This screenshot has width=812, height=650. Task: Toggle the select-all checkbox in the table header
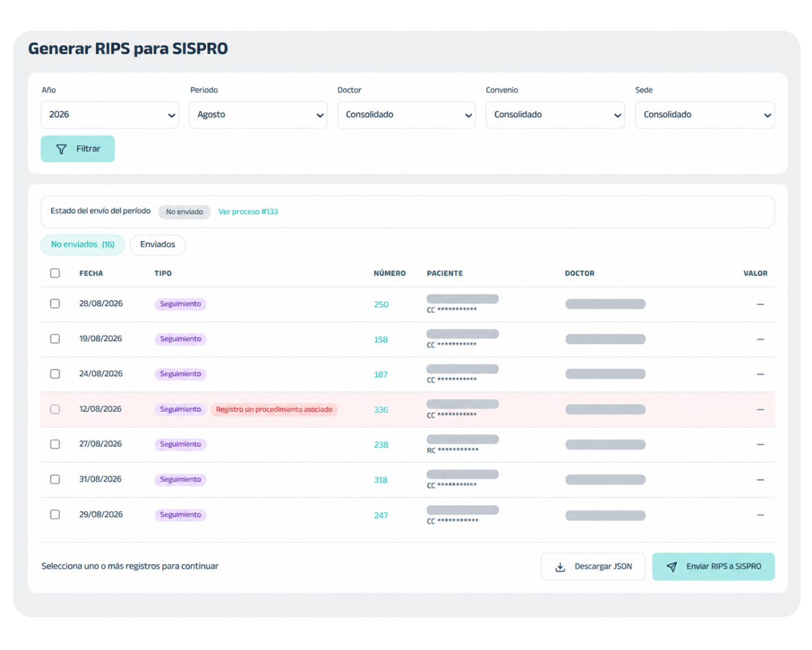click(x=55, y=273)
